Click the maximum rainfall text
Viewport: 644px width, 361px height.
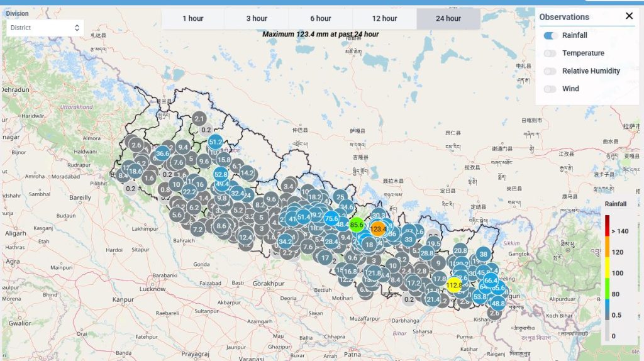click(x=320, y=34)
